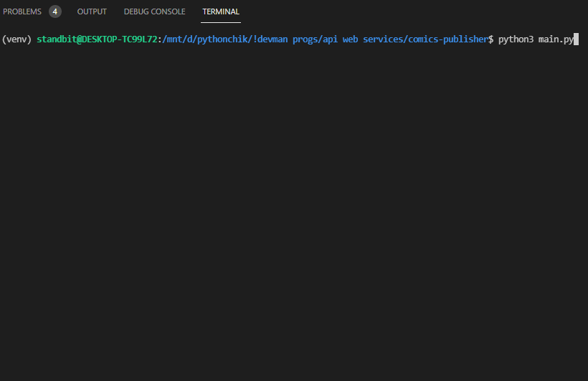Open the DEBUG CONSOLE tab
The width and height of the screenshot is (588, 381).
[154, 11]
